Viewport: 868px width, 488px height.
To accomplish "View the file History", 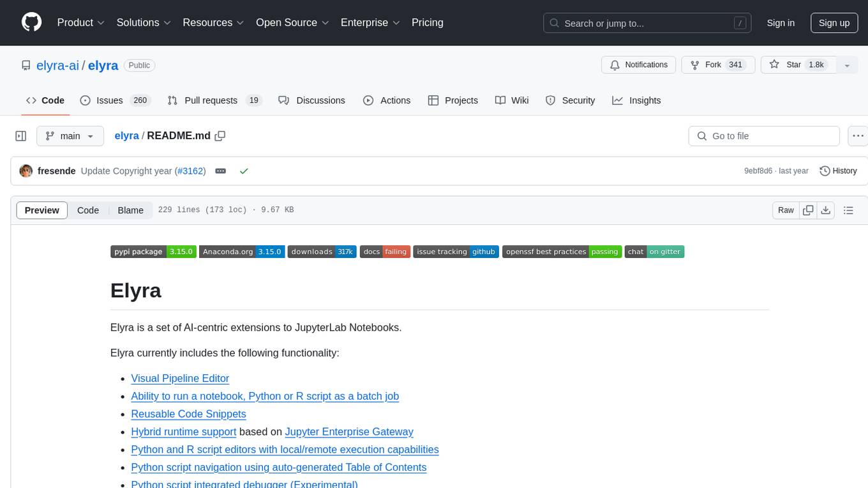I will point(838,171).
